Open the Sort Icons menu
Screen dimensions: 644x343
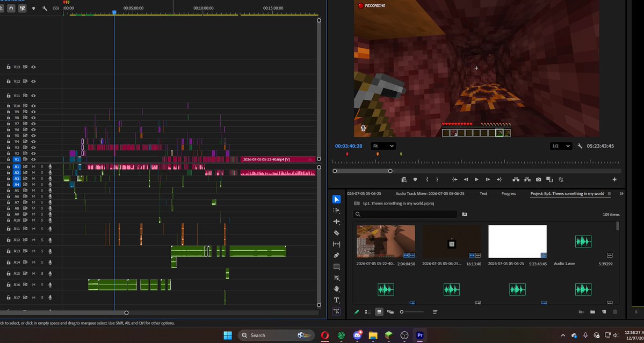tap(435, 312)
